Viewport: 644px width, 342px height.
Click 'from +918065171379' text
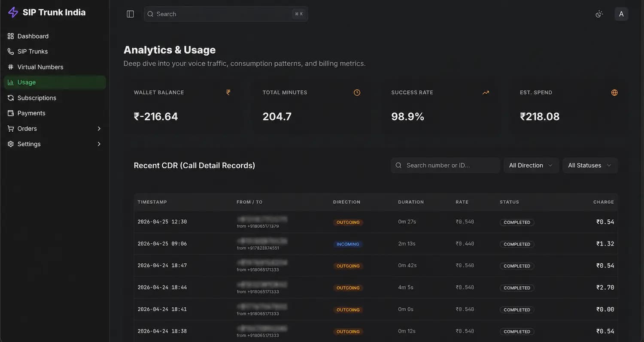(258, 226)
